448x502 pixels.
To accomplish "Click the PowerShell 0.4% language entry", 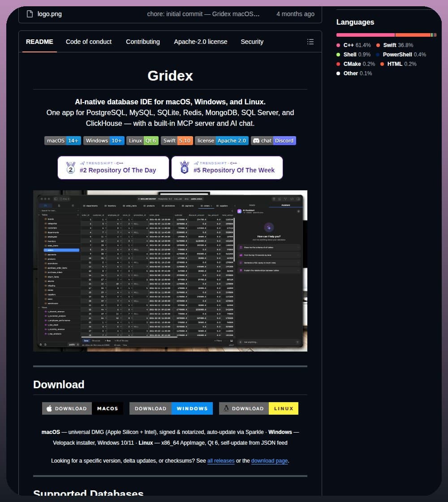I will (401, 55).
